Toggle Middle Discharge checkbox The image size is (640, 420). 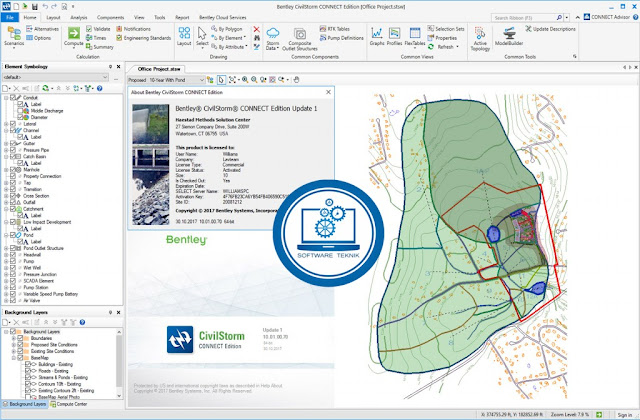click(x=20, y=111)
